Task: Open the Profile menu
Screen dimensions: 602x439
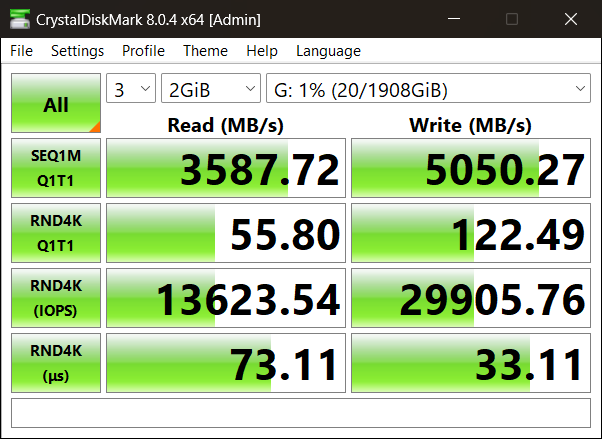Action: pos(143,51)
